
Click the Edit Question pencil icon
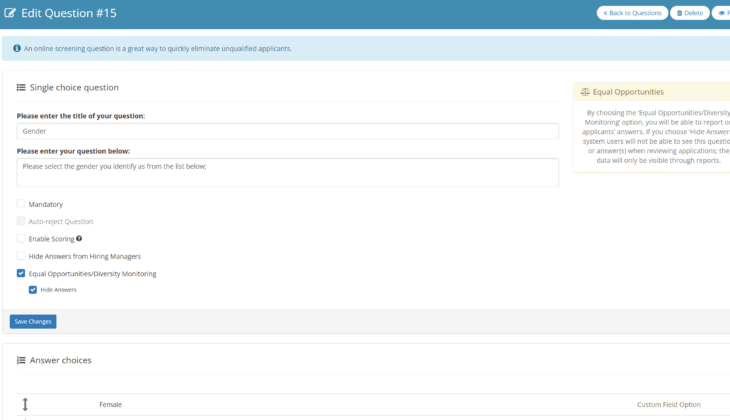click(x=10, y=13)
